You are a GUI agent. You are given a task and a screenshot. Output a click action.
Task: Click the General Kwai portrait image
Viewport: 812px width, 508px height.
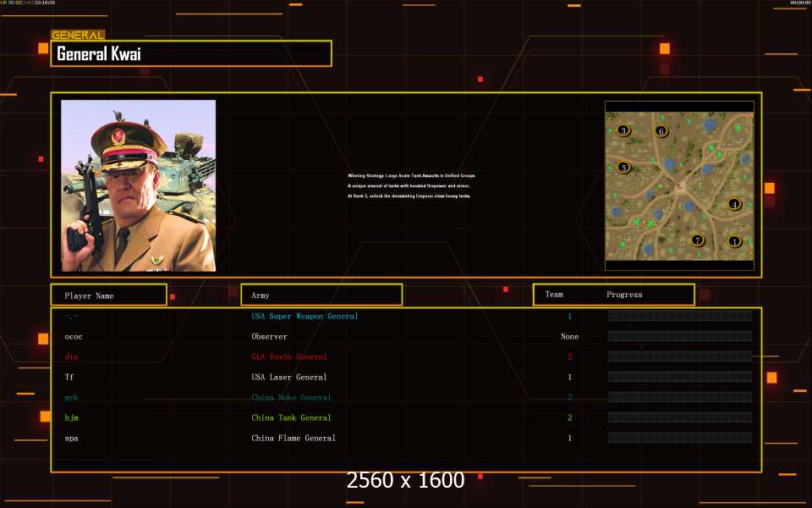[138, 185]
